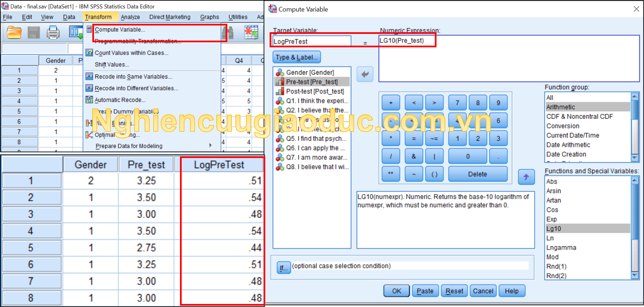Click the If condition button
The width and height of the screenshot is (644, 307).
[x=284, y=268]
